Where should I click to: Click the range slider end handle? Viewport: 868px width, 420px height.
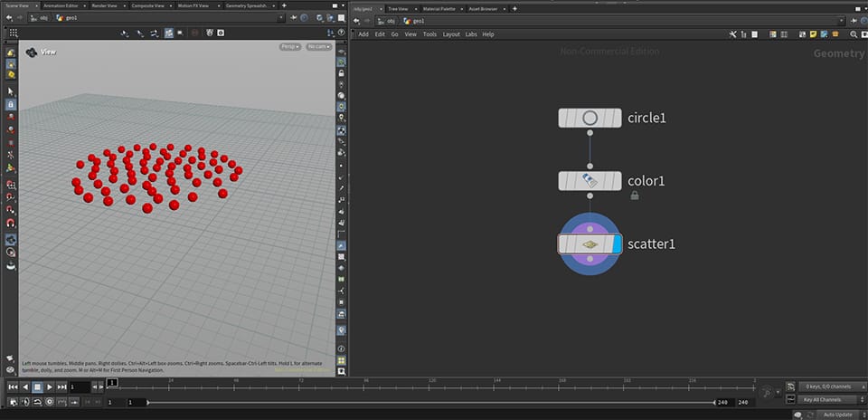715,402
